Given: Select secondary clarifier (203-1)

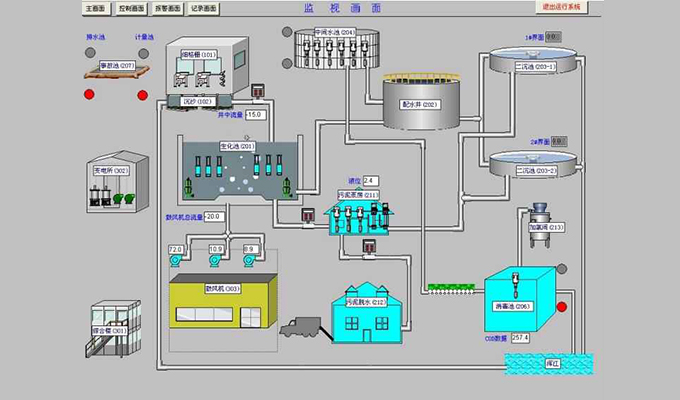Looking at the screenshot, I should 534,59.
